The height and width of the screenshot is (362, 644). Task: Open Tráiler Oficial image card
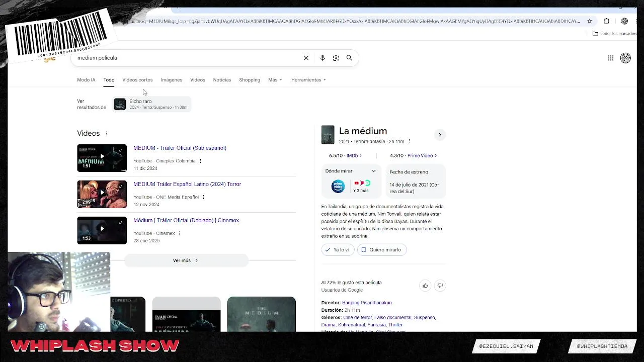coord(187,314)
